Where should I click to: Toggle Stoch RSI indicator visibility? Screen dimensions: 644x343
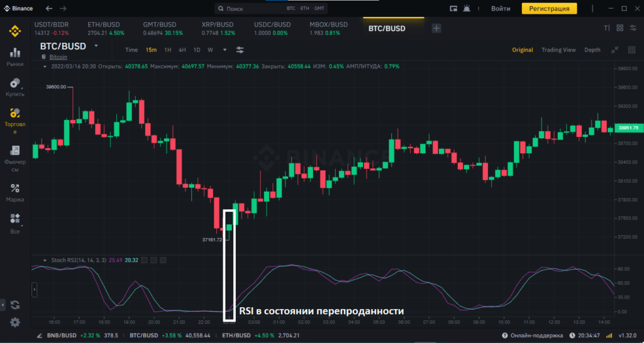pos(144,260)
